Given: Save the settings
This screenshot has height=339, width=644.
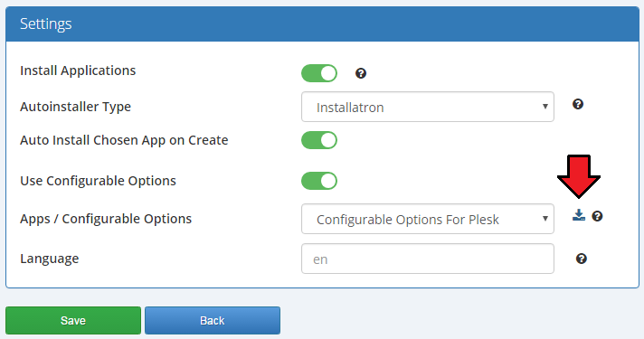Looking at the screenshot, I should 73,320.
